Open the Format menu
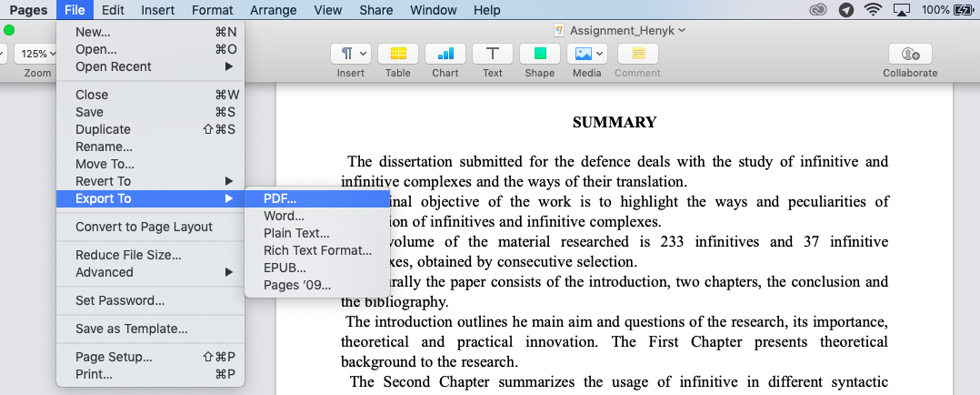The image size is (980, 395). [213, 10]
